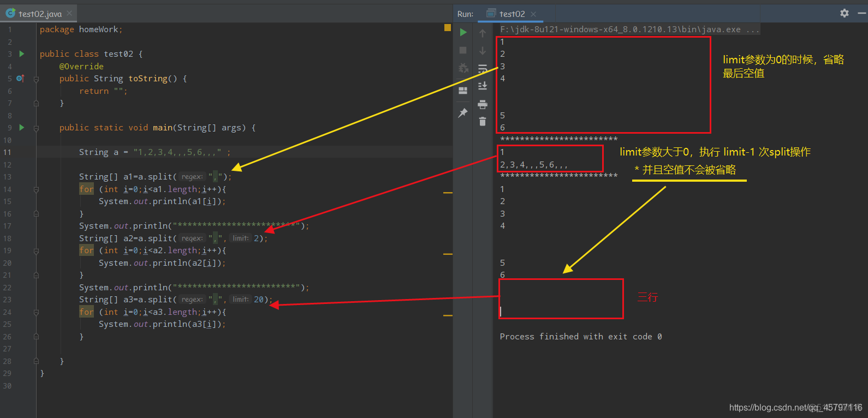Click fold end marker of a2 loop
868x418 pixels.
[x=36, y=275]
